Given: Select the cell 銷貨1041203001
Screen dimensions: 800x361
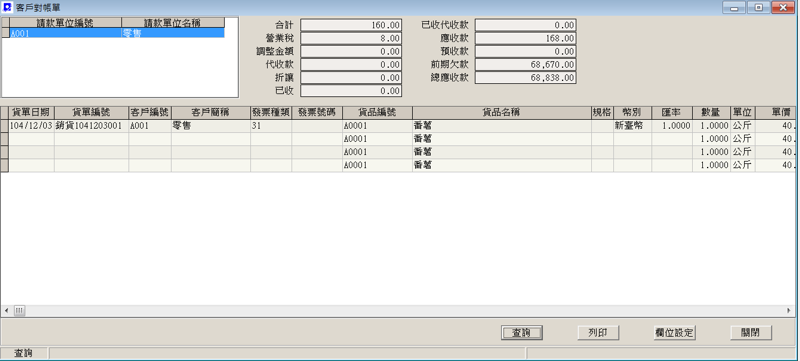Looking at the screenshot, I should [91, 126].
